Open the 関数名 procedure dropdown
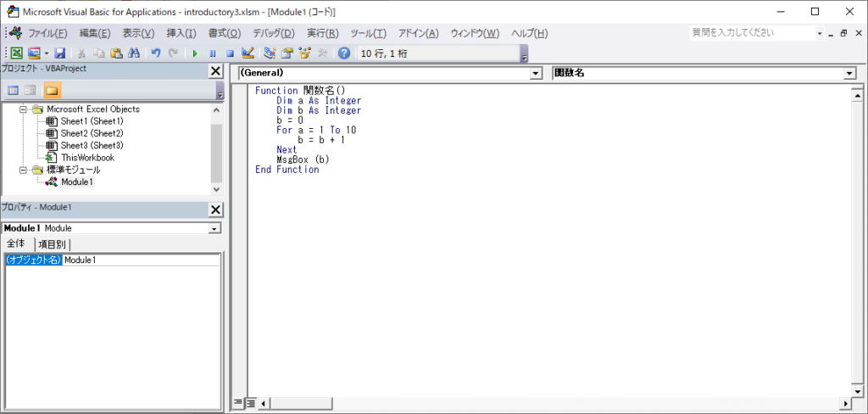The image size is (868, 414). [849, 74]
